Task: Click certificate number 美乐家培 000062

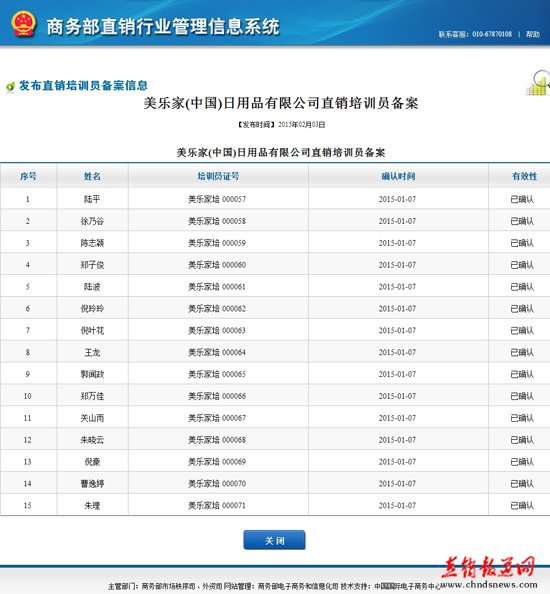Action: [x=217, y=308]
